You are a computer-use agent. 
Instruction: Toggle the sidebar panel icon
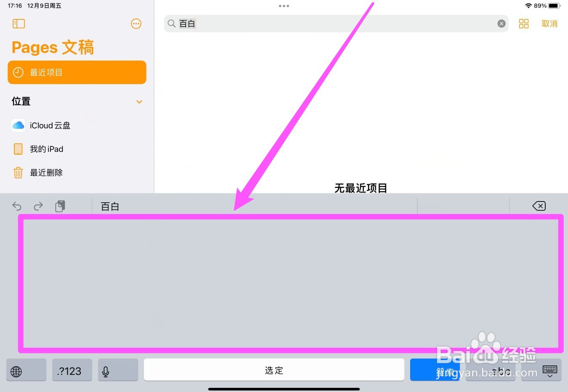[x=19, y=24]
